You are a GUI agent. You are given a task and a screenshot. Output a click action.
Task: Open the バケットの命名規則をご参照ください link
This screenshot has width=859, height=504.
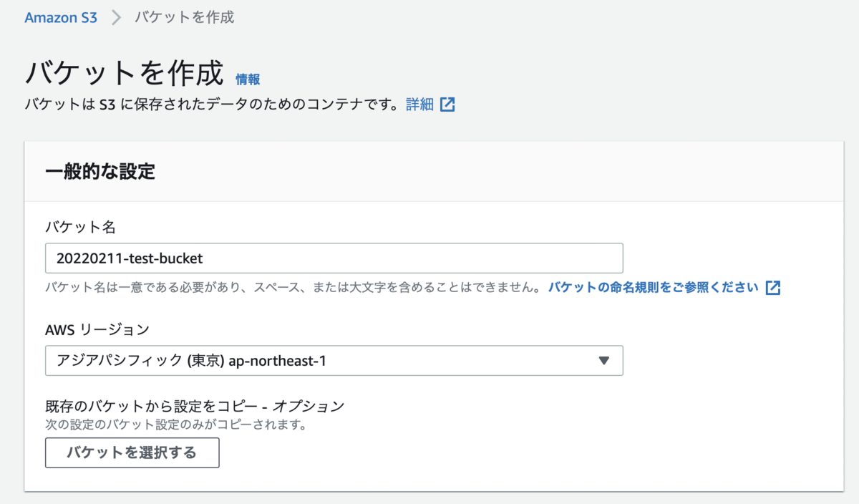(x=653, y=288)
